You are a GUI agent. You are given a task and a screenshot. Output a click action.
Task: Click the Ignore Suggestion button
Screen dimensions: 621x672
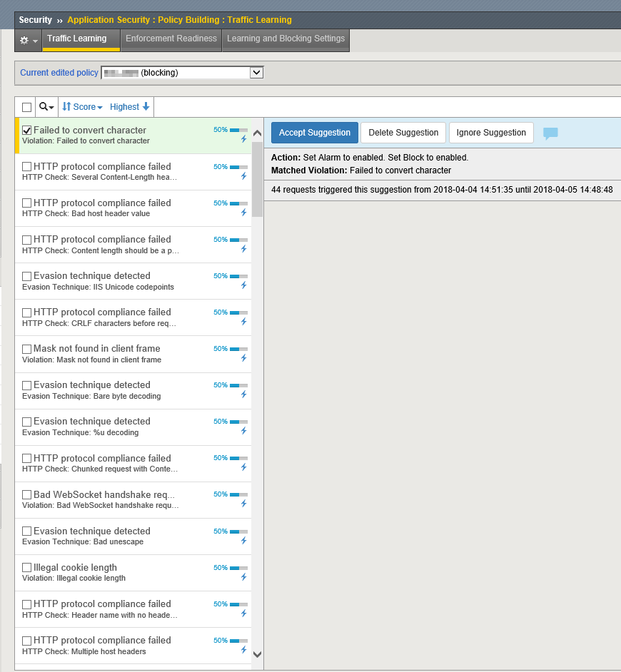[x=491, y=133]
